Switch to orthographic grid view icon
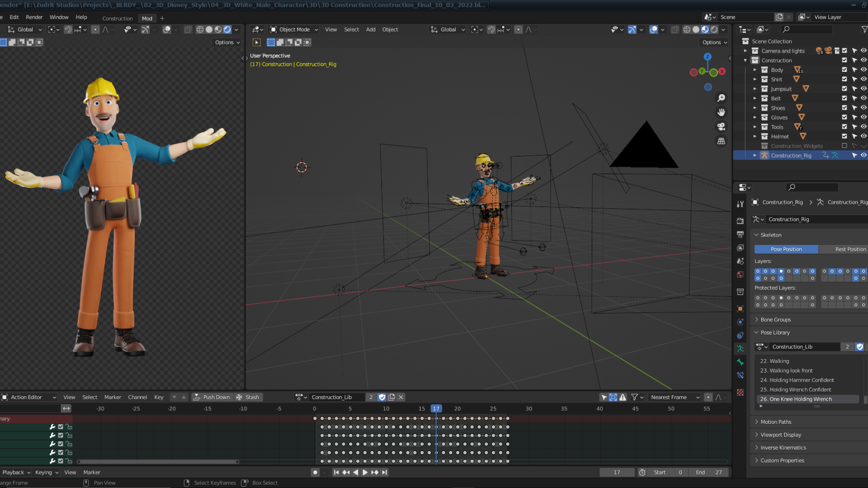The image size is (868, 488). (x=721, y=141)
